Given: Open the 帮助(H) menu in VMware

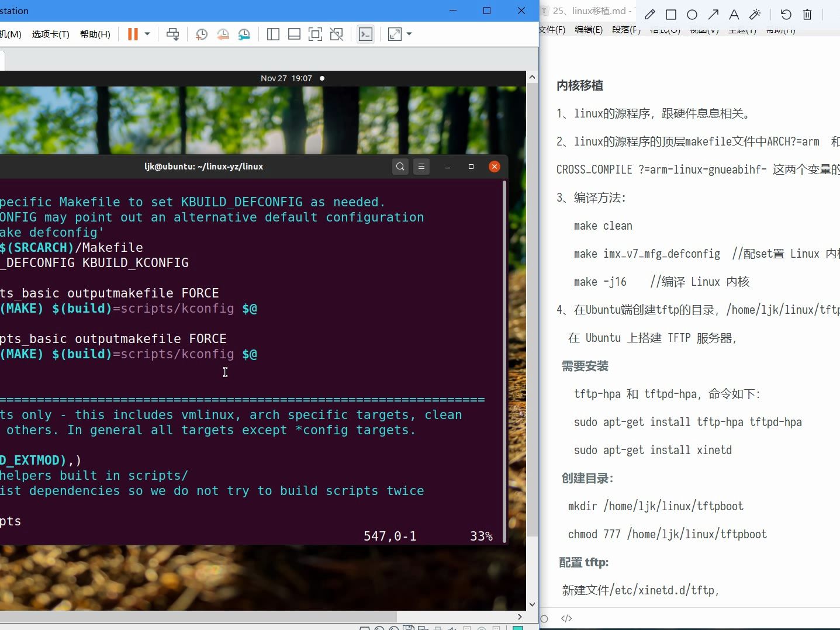Looking at the screenshot, I should (x=94, y=34).
